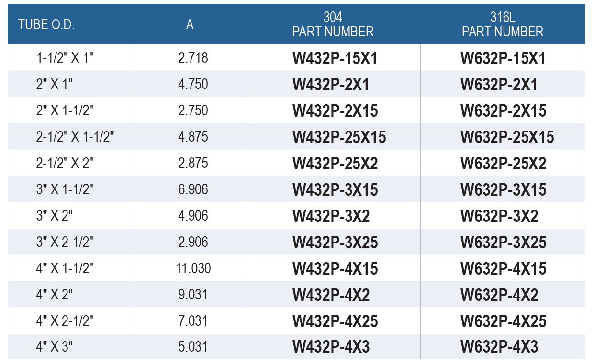Click the A value 2.750

pos(193,111)
